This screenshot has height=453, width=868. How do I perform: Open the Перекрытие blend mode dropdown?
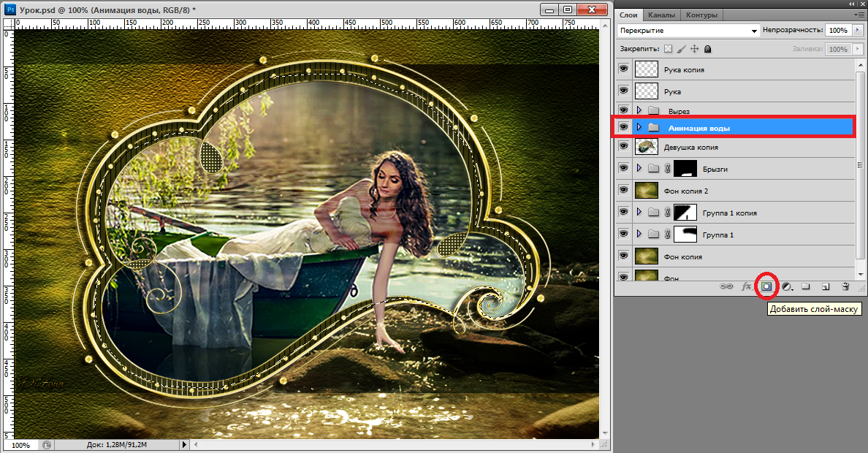tap(686, 31)
